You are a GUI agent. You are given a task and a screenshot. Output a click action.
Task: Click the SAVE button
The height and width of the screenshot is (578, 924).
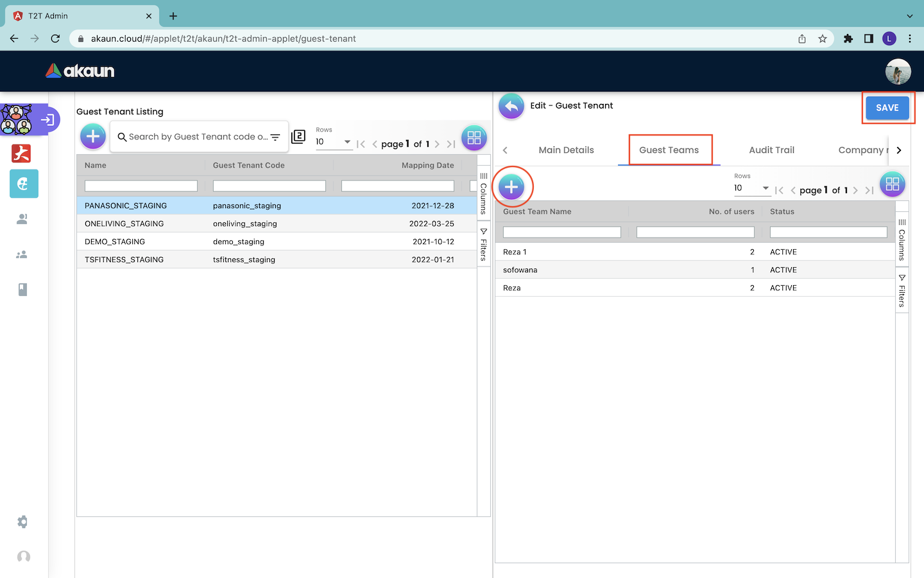click(887, 108)
